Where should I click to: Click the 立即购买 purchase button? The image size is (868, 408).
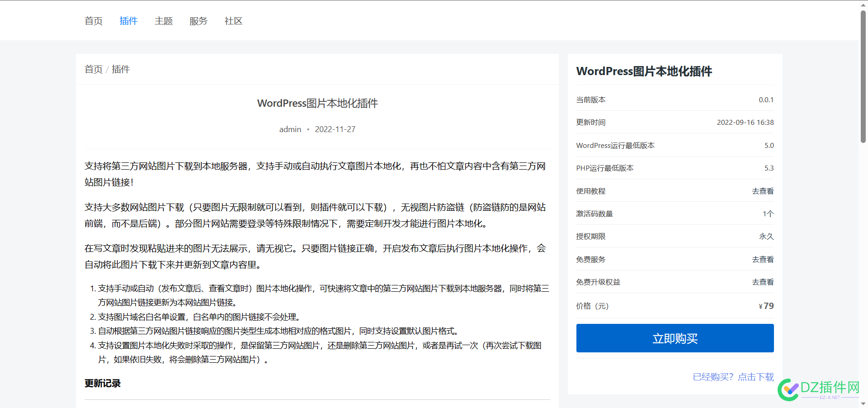675,338
